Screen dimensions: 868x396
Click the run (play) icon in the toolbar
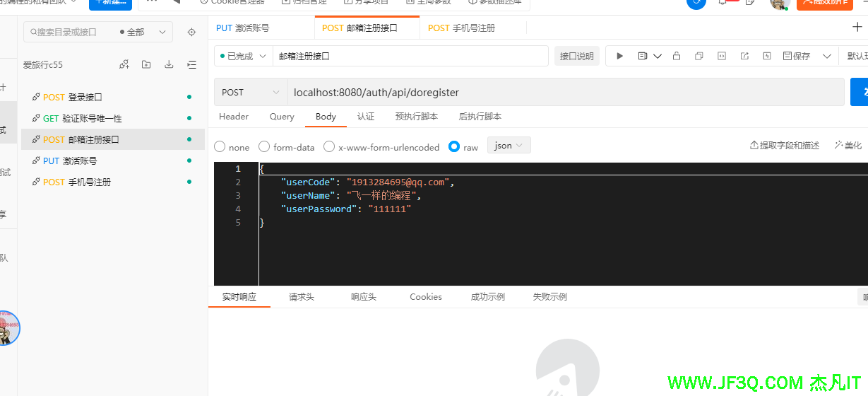point(619,56)
